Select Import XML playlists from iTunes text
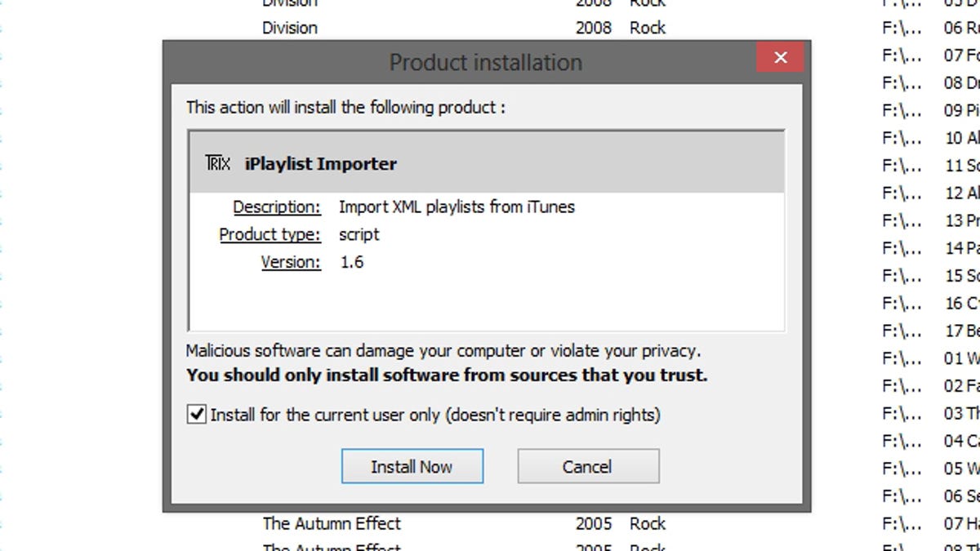This screenshot has width=980, height=551. pos(457,207)
